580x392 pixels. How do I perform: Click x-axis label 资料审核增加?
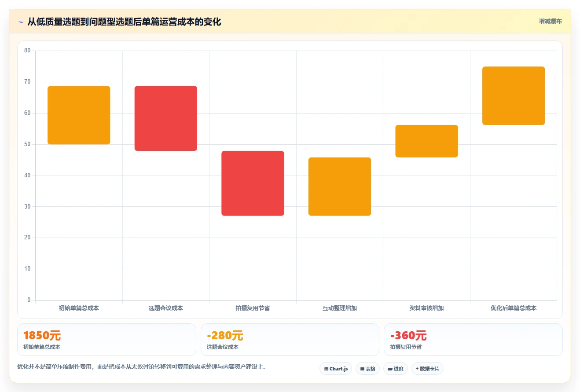pyautogui.click(x=426, y=308)
